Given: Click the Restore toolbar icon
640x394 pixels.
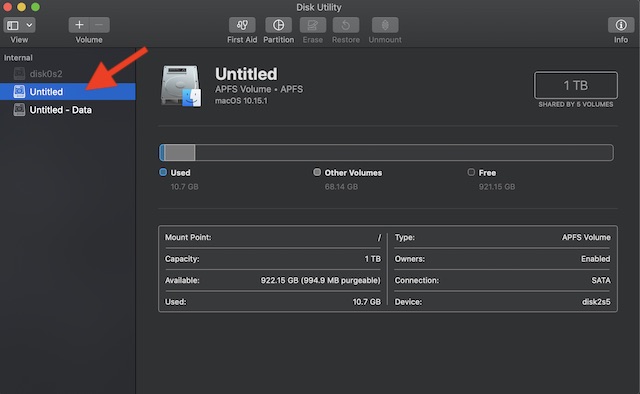Looking at the screenshot, I should 346,25.
